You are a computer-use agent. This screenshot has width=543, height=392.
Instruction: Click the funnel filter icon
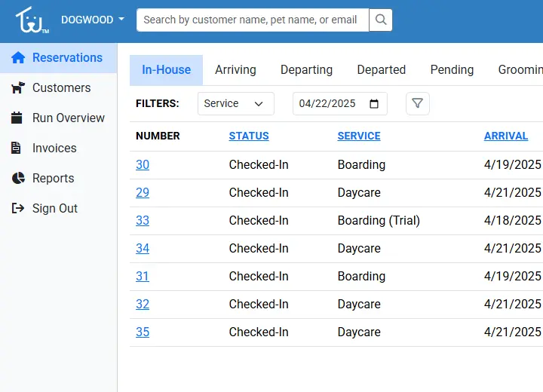coord(418,103)
